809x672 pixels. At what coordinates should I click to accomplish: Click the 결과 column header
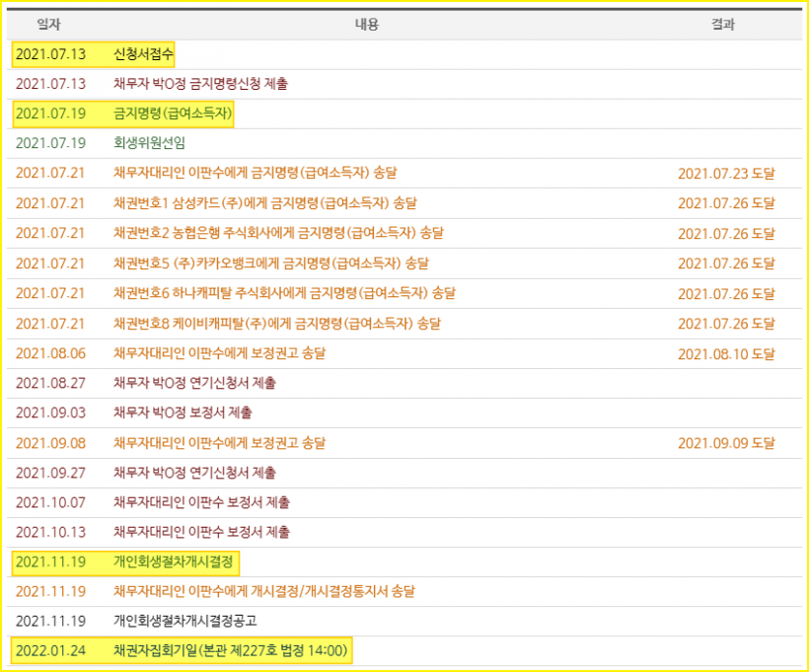tap(723, 25)
